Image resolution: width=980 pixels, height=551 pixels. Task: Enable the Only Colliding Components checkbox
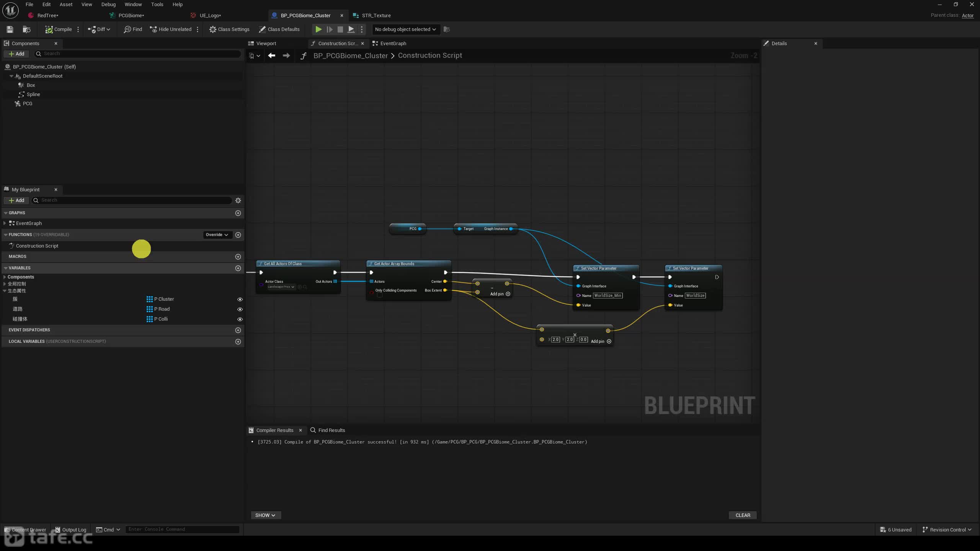pos(379,295)
